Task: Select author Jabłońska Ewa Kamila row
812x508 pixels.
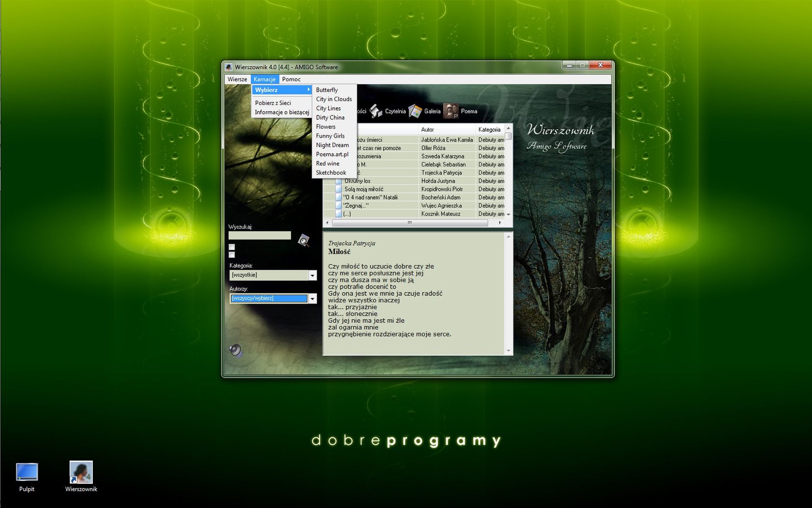Action: pos(447,140)
